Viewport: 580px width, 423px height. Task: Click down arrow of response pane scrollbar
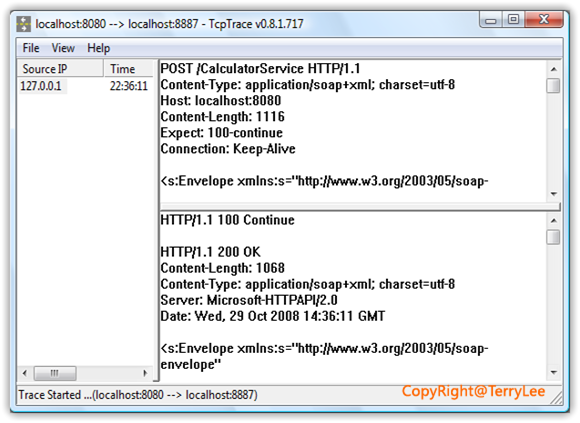(x=554, y=372)
